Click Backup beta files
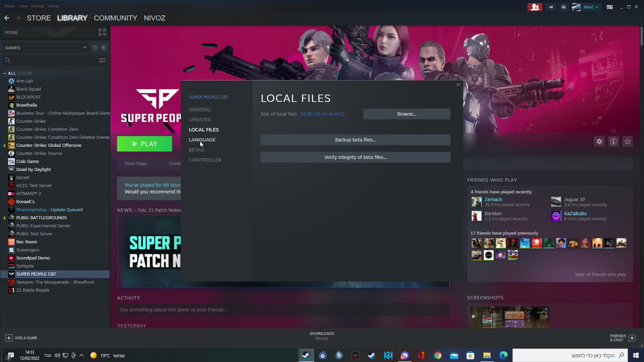This screenshot has width=644, height=362. (x=355, y=139)
